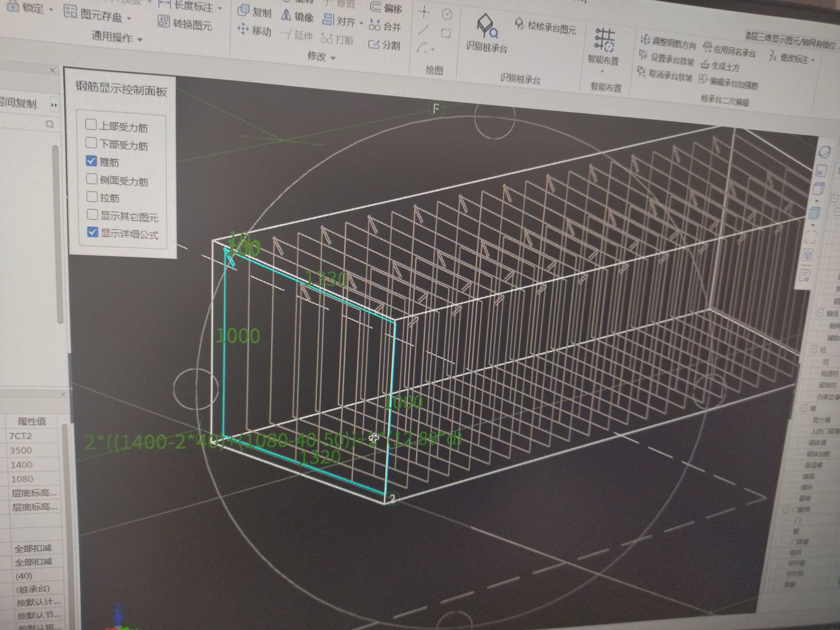
Task: Click the 偏移 offset tool
Action: pos(386,7)
